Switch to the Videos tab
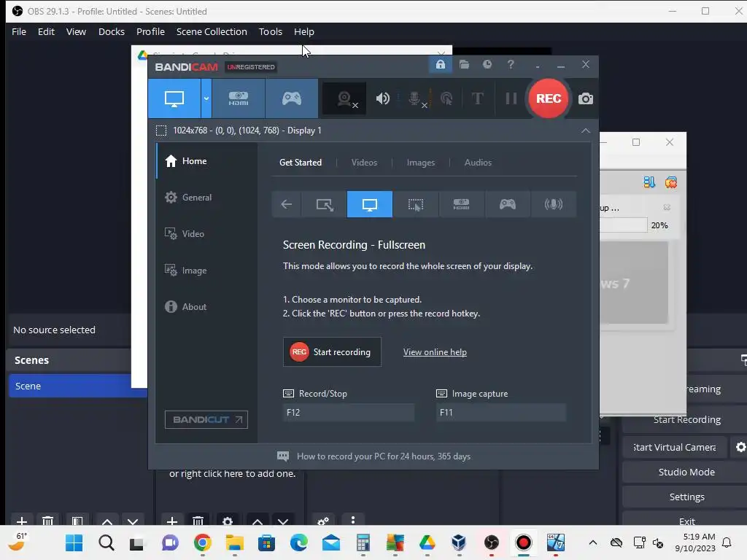Screen dimensions: 747x560 coord(364,163)
